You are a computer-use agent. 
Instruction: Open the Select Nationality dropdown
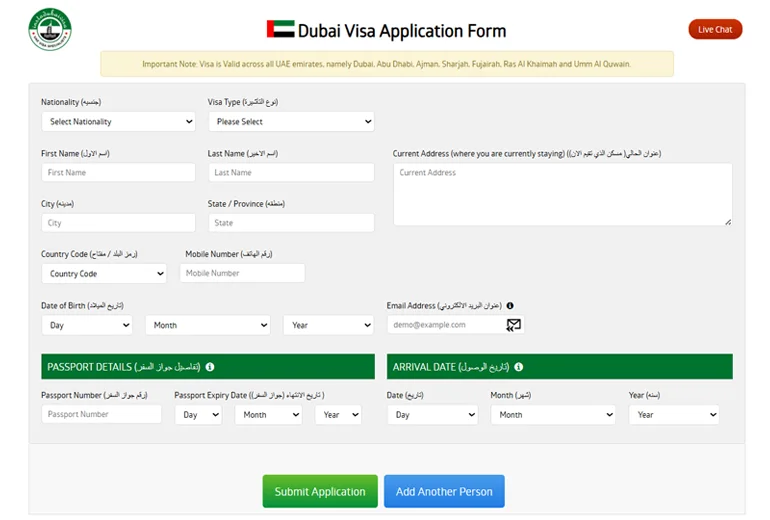118,121
